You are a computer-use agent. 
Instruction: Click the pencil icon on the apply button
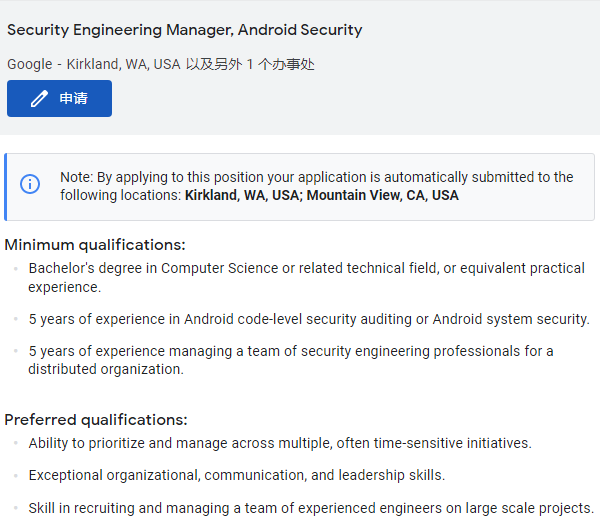(39, 99)
